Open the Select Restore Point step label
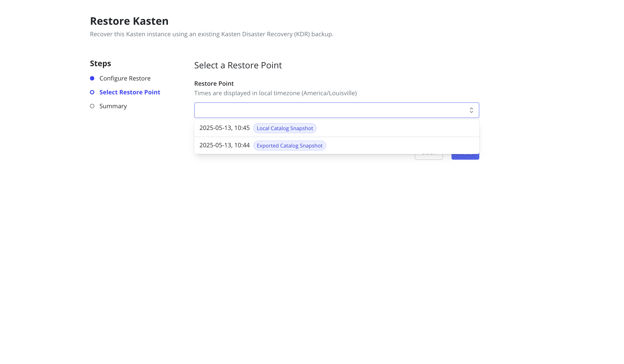The height and width of the screenshot is (364, 624). point(130,92)
